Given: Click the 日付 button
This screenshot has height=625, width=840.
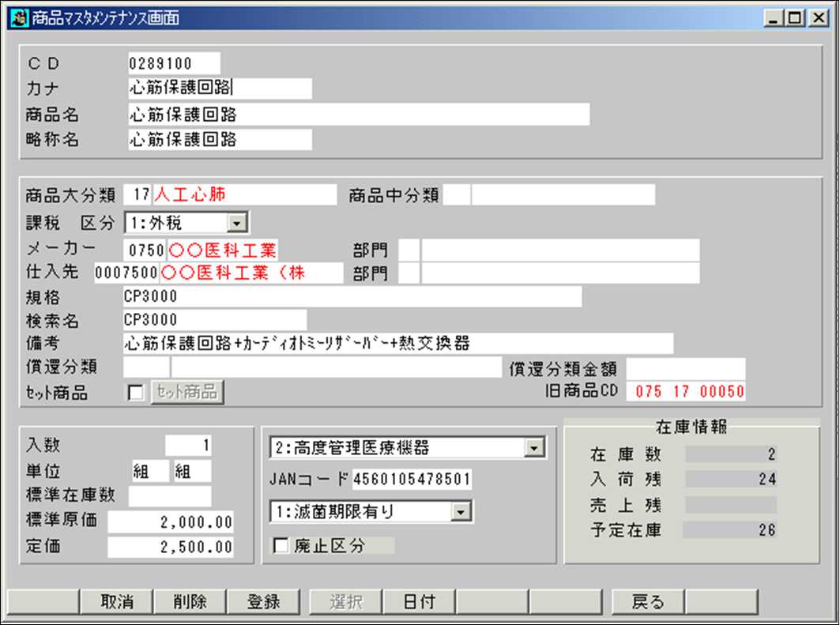Looking at the screenshot, I should [x=419, y=601].
